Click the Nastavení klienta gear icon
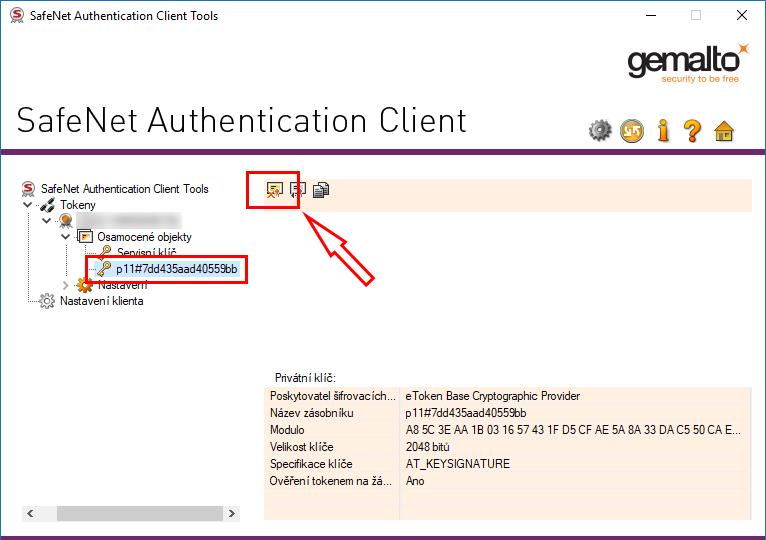Viewport: 766px width, 540px height. 47,301
